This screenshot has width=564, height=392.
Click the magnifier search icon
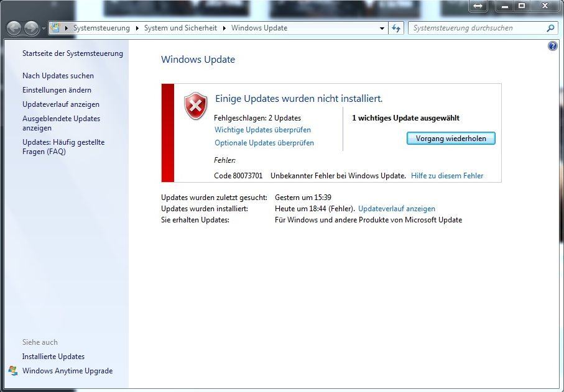pyautogui.click(x=550, y=28)
